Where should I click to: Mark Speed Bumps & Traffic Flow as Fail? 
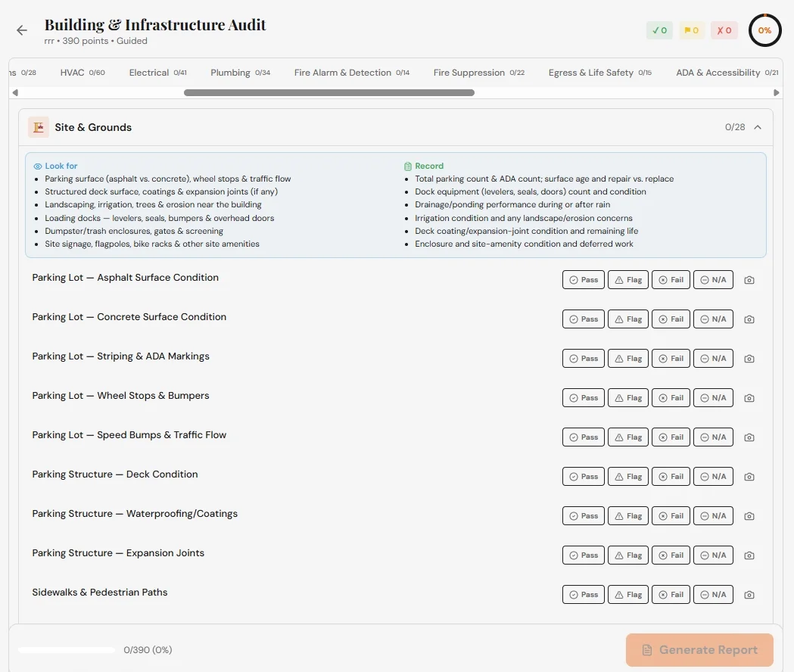[671, 437]
